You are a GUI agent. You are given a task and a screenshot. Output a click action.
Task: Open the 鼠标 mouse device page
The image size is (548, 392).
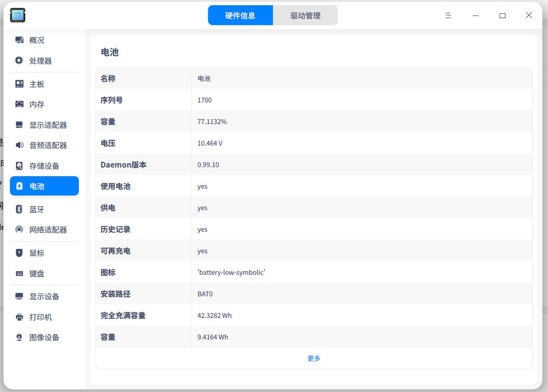pyautogui.click(x=37, y=253)
